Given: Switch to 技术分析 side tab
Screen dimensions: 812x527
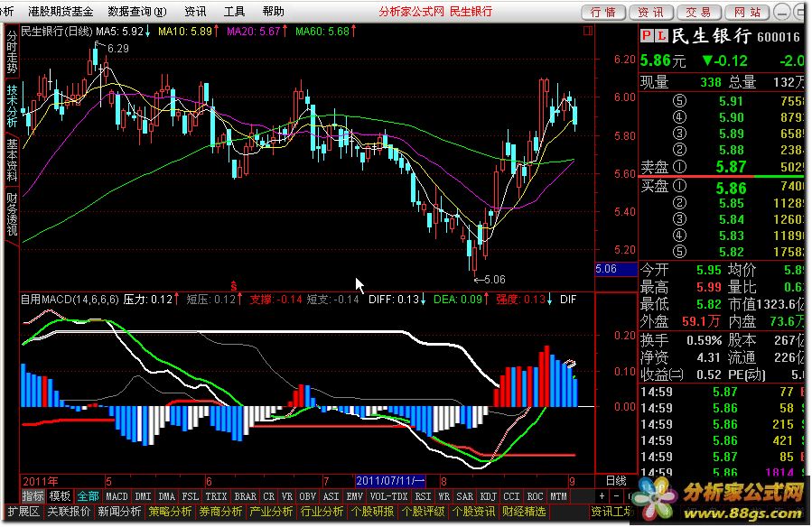Looking at the screenshot, I should (x=12, y=106).
